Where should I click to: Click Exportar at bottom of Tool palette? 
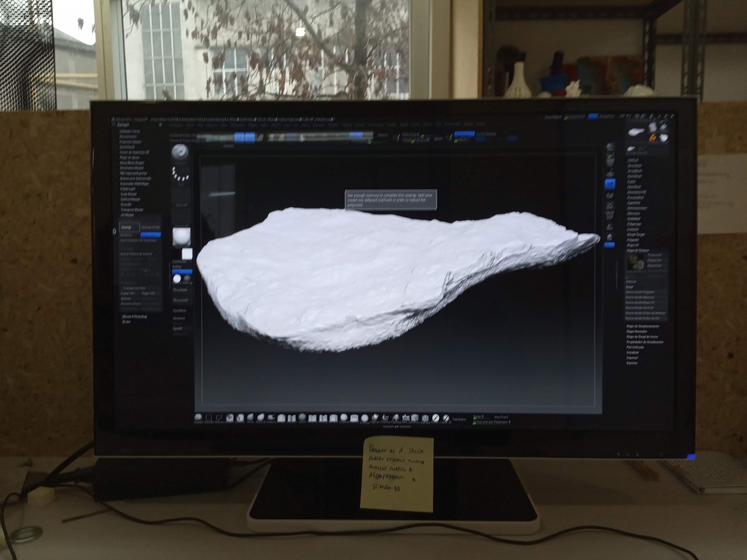(632, 363)
